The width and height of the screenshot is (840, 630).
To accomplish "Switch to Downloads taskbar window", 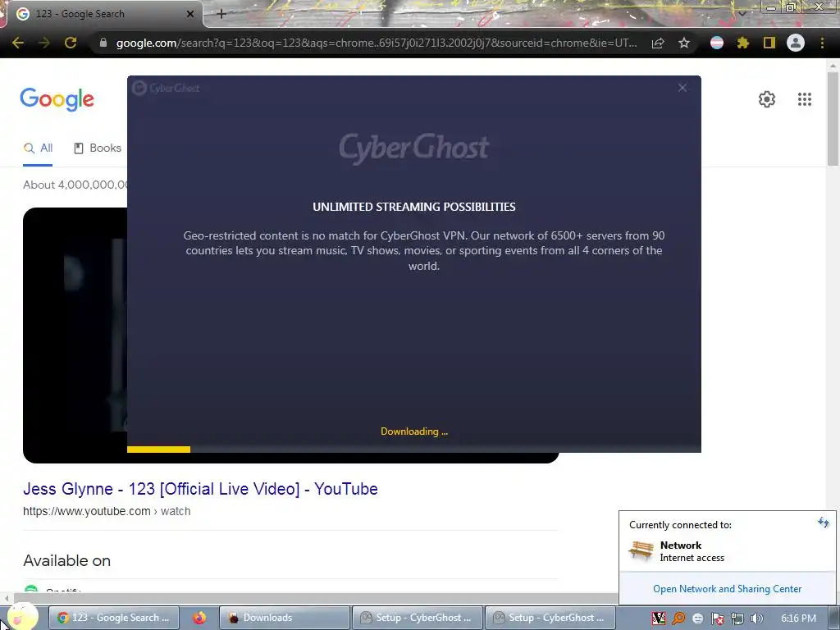I will click(284, 618).
